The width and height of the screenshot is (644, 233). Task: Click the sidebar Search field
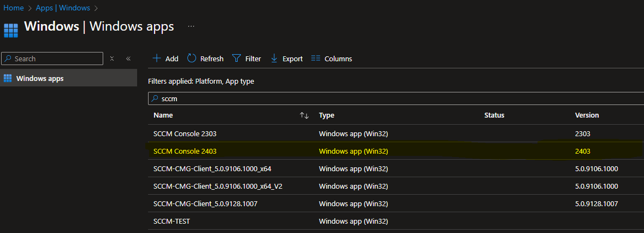point(52,59)
